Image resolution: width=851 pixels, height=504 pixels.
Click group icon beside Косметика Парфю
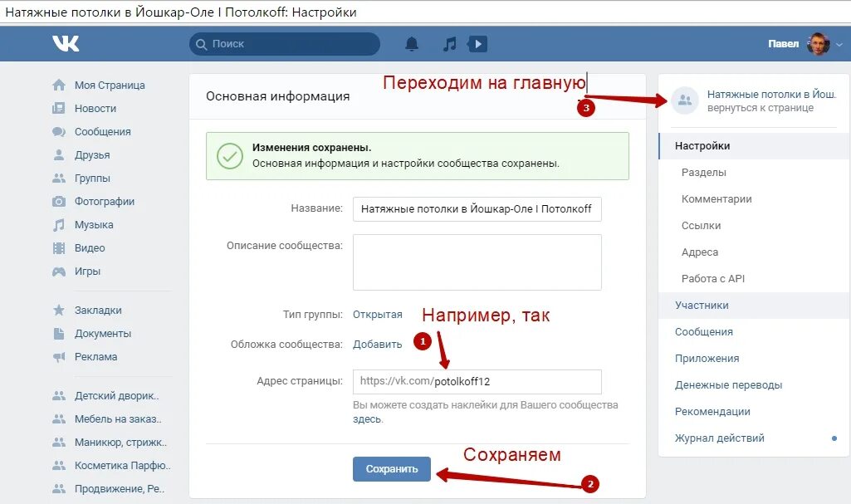click(x=59, y=466)
